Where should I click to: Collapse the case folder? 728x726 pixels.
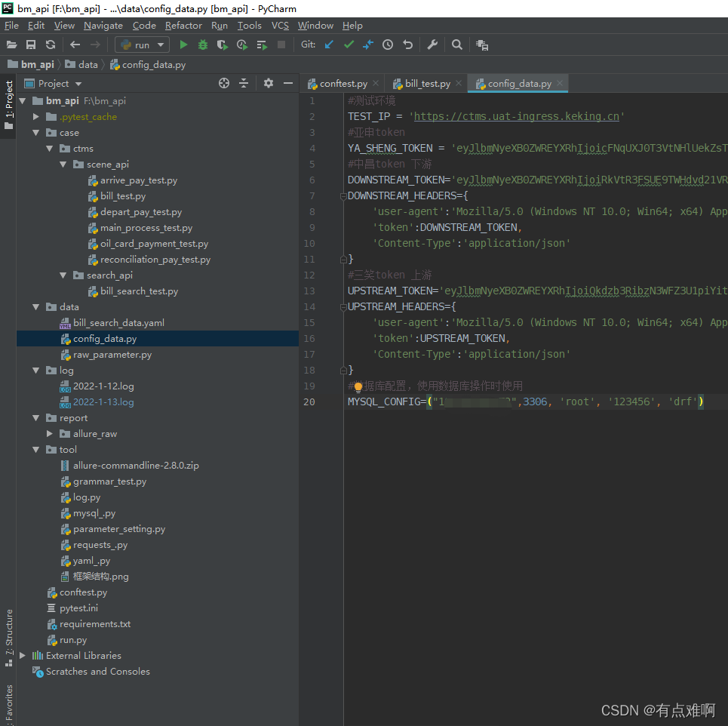pos(35,132)
